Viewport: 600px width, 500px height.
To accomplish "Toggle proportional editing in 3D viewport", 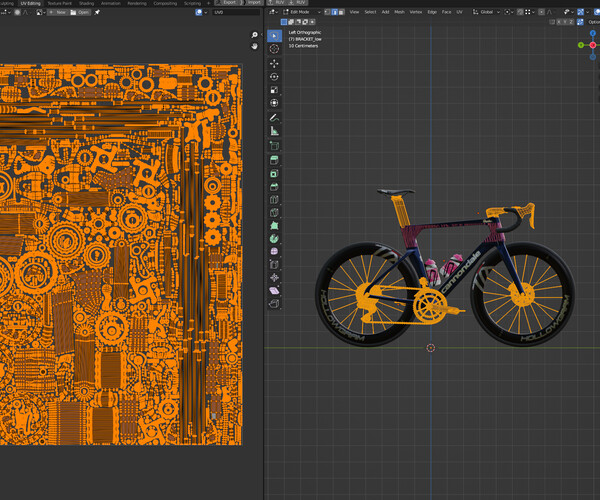I will coord(541,12).
